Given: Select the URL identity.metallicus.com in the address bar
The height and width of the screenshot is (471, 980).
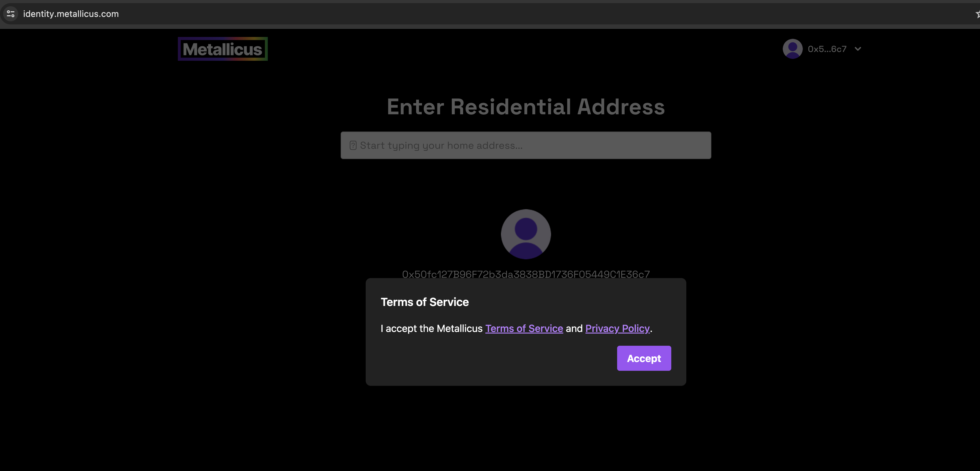Looking at the screenshot, I should coord(71,14).
